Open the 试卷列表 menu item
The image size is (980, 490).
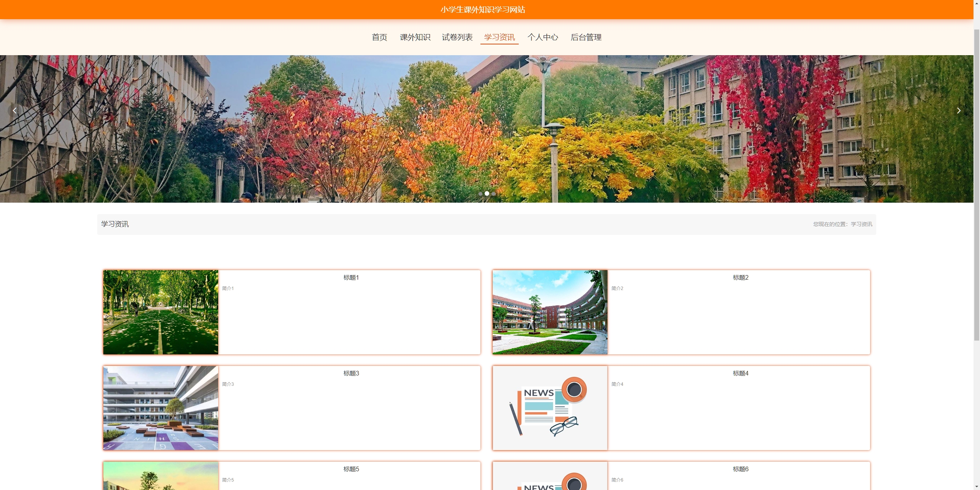(x=457, y=37)
